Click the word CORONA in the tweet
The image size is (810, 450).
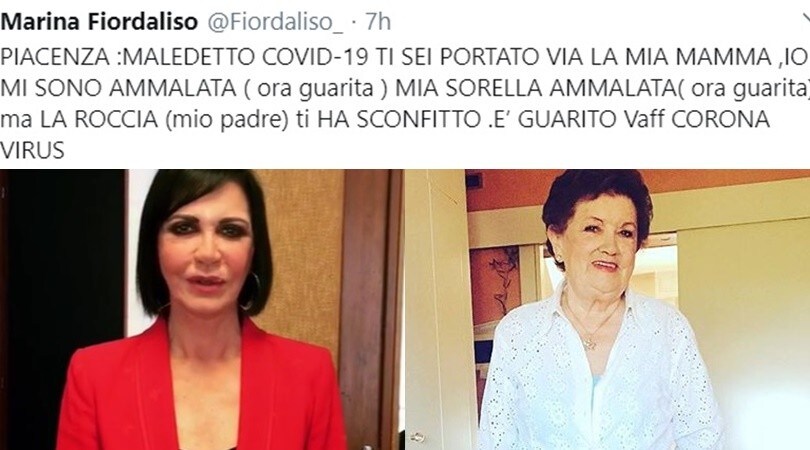coord(720,119)
